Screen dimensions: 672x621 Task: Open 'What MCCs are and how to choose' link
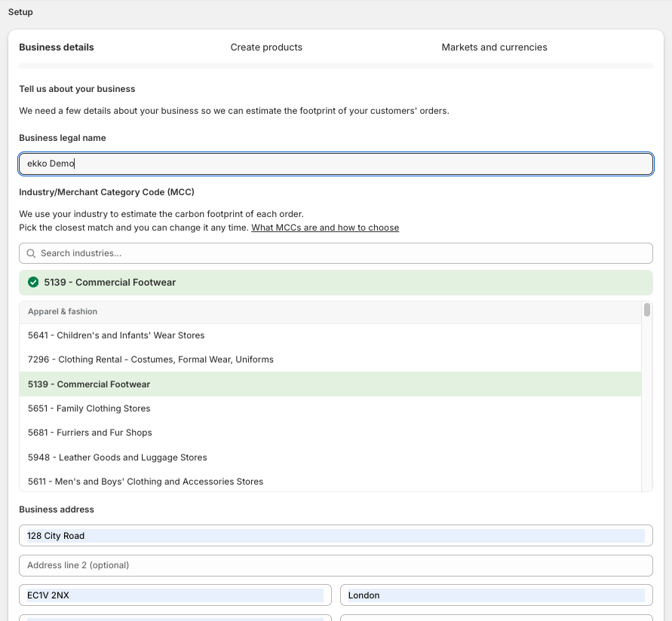pos(325,228)
